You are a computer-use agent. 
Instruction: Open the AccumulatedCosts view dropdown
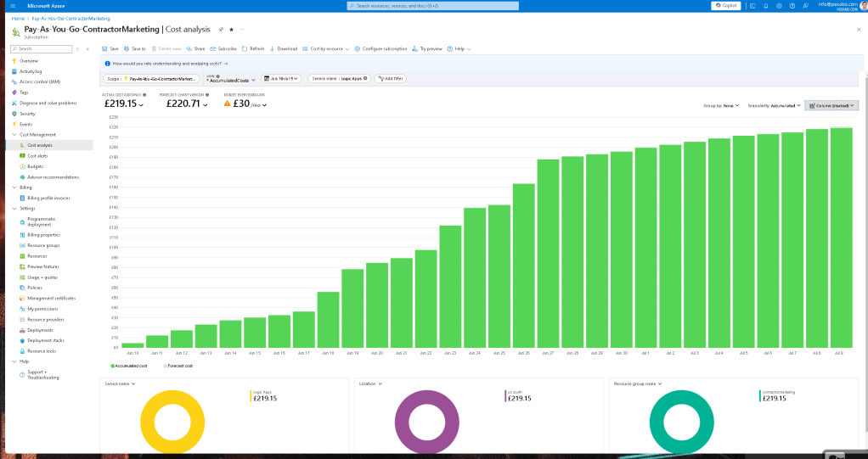click(231, 79)
